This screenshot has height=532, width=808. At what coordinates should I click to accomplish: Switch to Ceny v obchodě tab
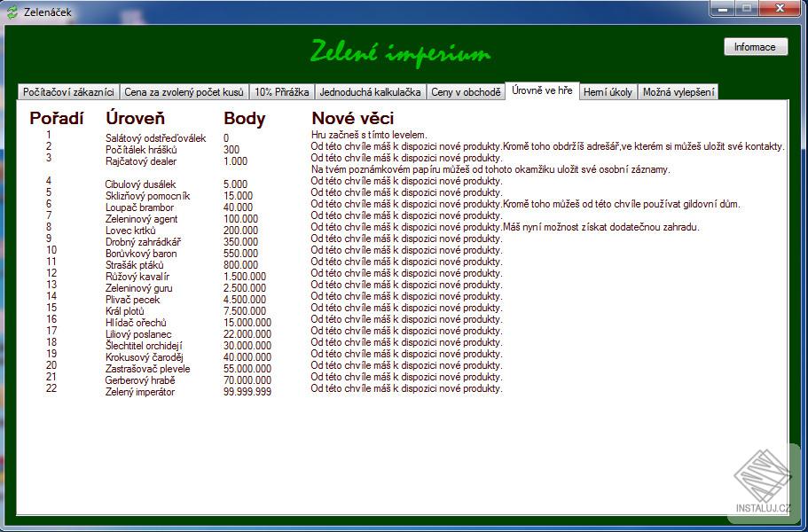[x=466, y=92]
